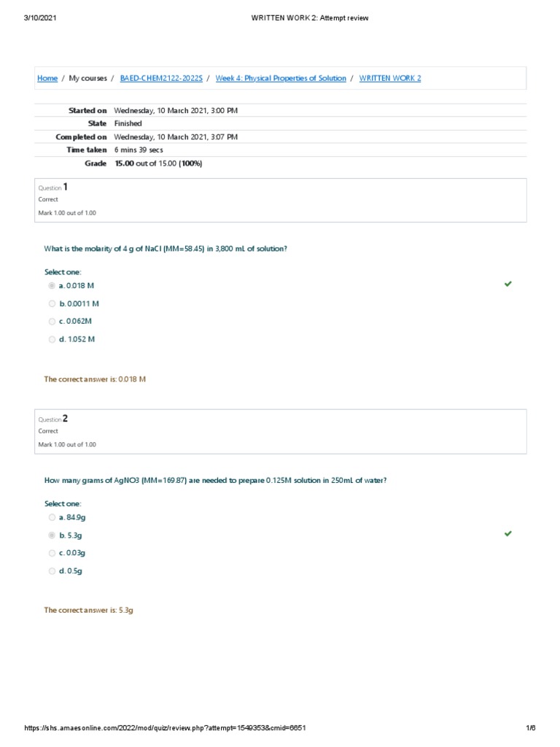Select option c. 0.03g radio button
Image resolution: width=560 pixels, height=747 pixels.
(52, 552)
